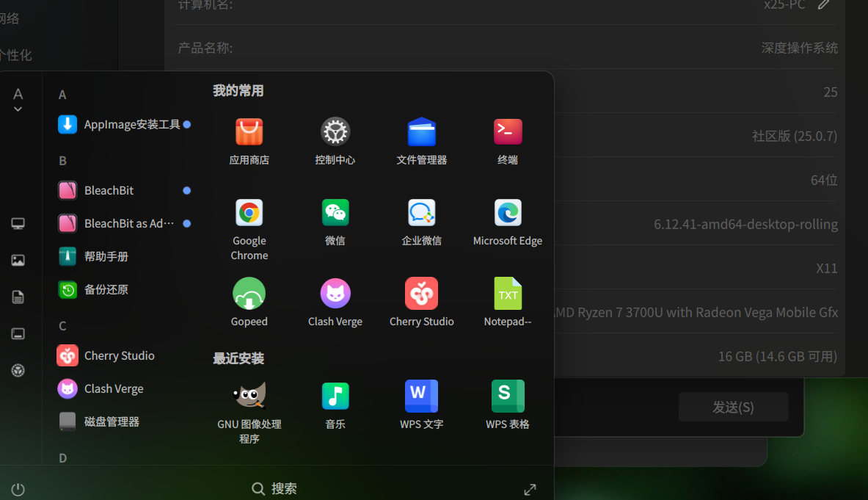
Task: Launch WPS 表格 spreadsheet app
Action: (x=508, y=396)
